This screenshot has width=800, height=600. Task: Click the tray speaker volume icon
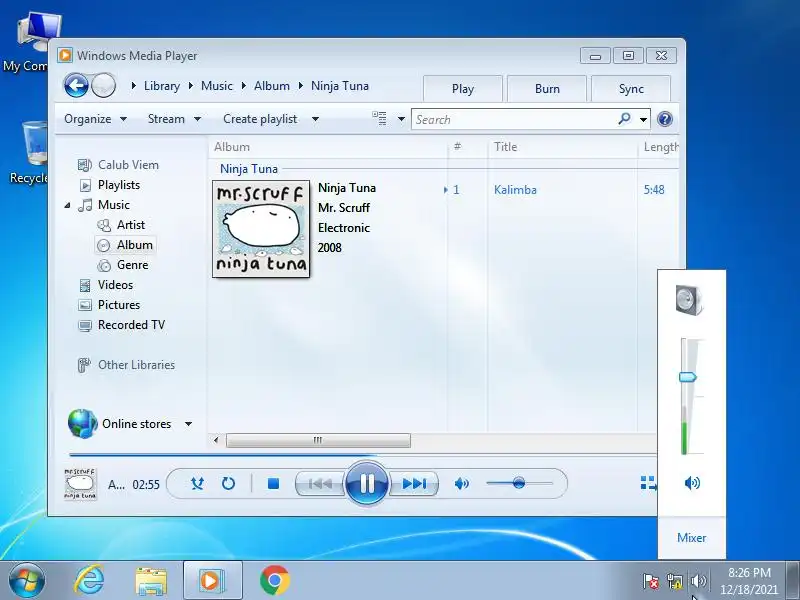tap(698, 581)
